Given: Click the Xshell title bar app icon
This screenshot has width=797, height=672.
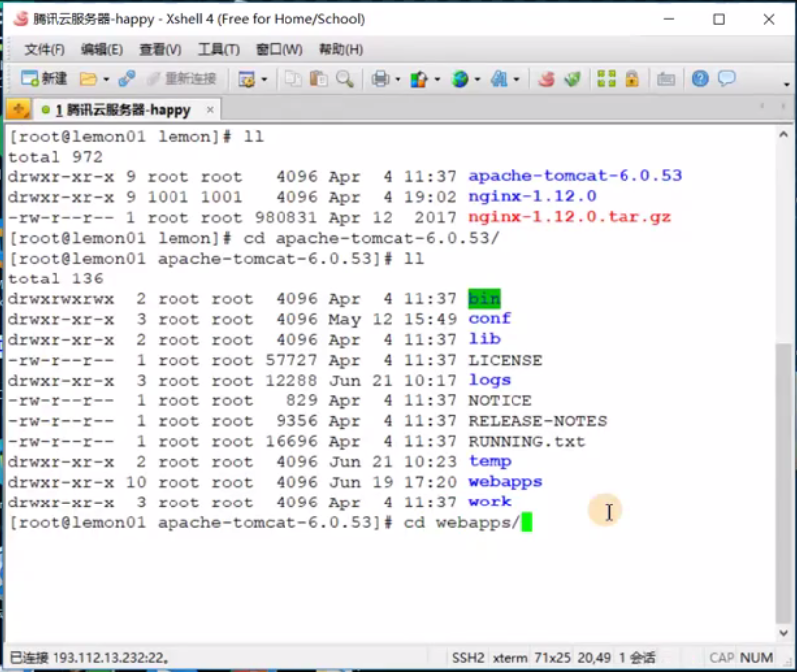Looking at the screenshot, I should click(x=21, y=19).
